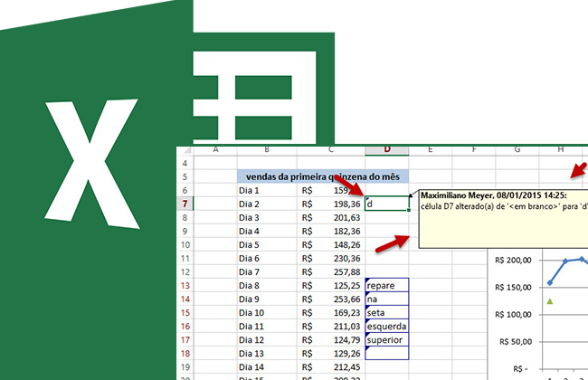
Task: Select row 4 header
Action: (x=185, y=163)
